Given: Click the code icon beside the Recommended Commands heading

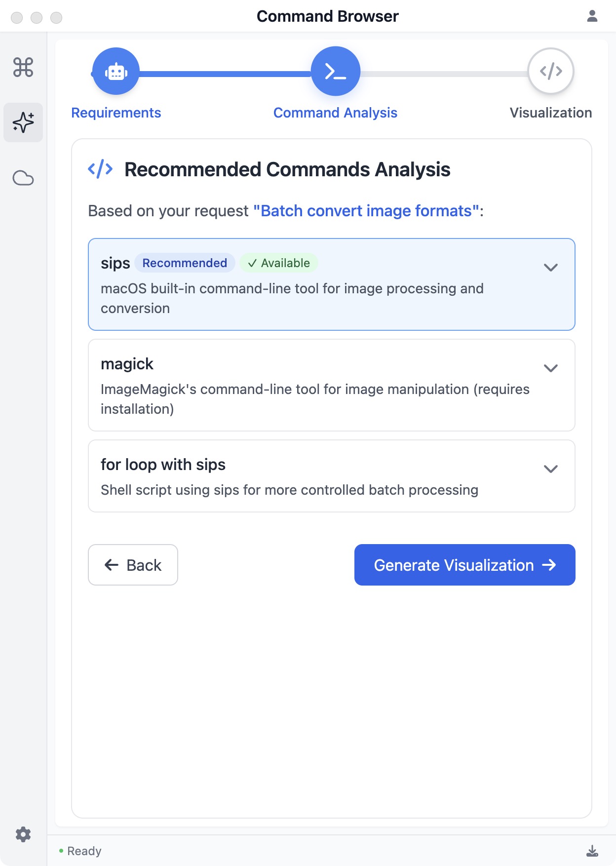Looking at the screenshot, I should click(100, 169).
